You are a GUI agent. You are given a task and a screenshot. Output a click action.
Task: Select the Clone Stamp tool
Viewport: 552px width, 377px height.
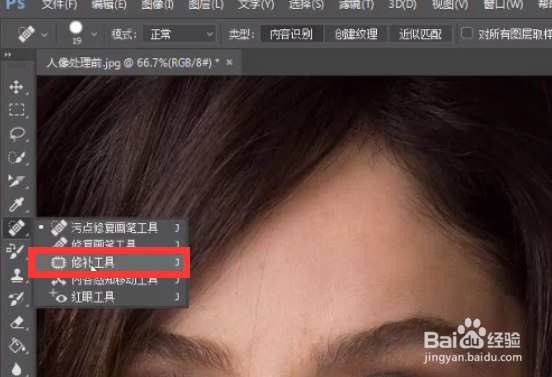[16, 275]
